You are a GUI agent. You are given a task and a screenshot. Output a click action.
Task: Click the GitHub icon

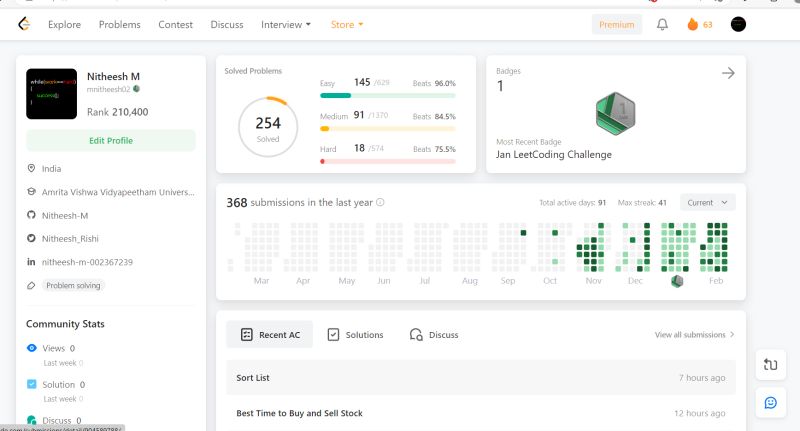point(31,215)
